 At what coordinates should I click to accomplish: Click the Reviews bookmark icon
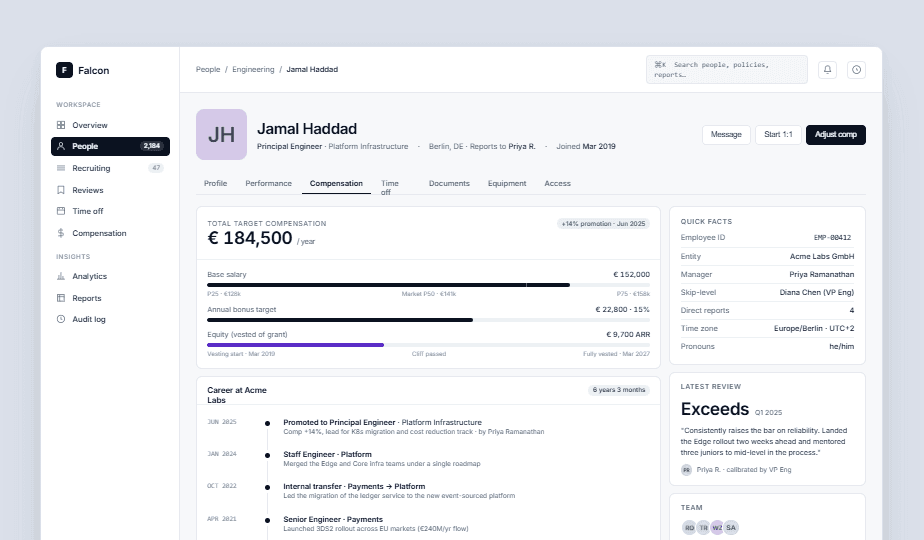tap(61, 190)
